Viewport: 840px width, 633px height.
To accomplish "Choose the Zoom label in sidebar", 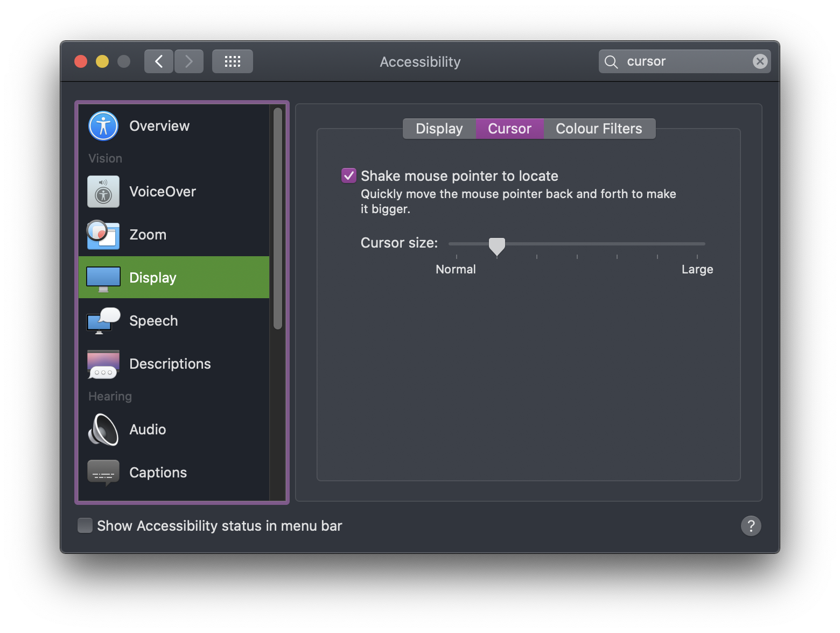I will coord(148,235).
